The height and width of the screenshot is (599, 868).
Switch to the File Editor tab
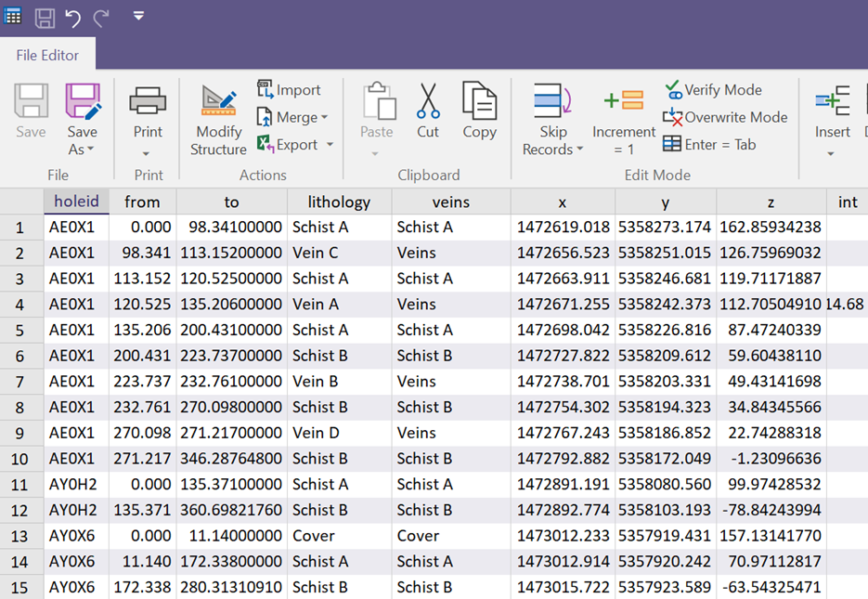coord(47,55)
